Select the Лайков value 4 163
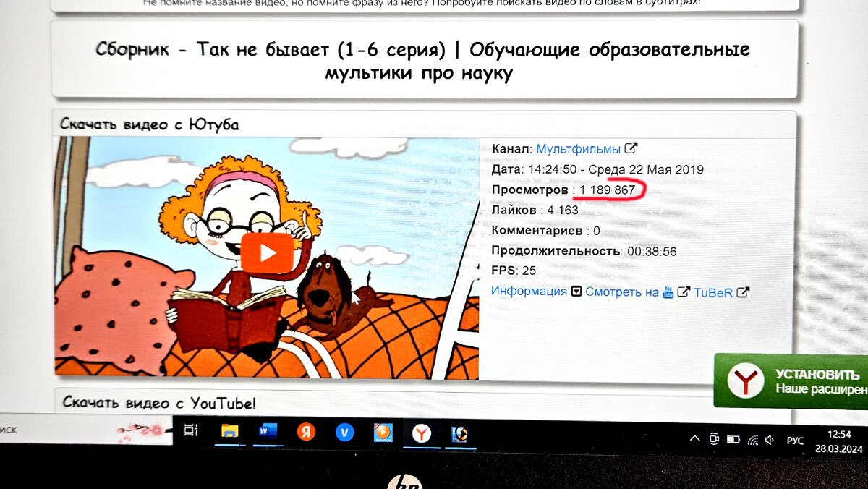 tap(563, 211)
